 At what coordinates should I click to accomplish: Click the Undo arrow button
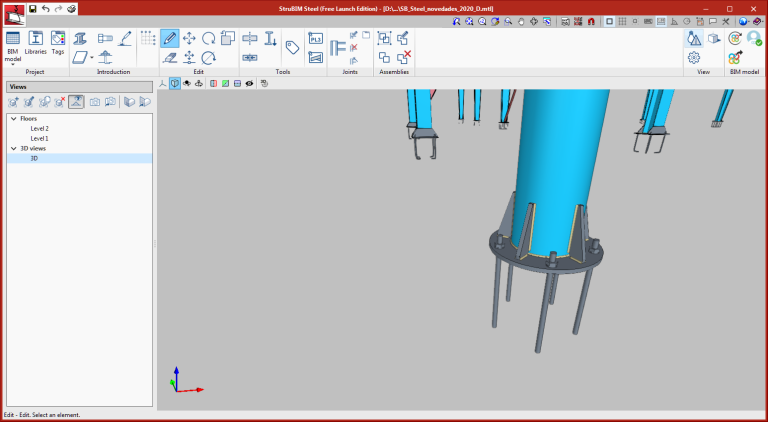pos(45,8)
